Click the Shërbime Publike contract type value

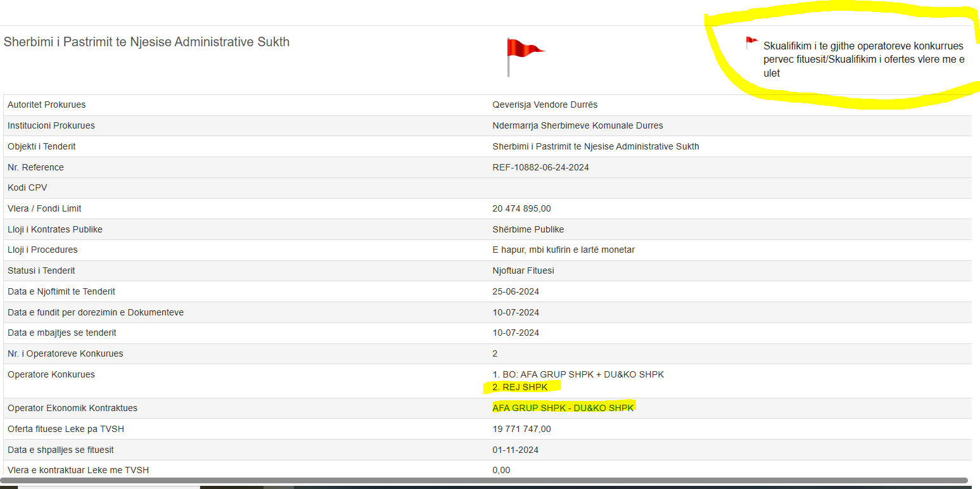point(528,229)
